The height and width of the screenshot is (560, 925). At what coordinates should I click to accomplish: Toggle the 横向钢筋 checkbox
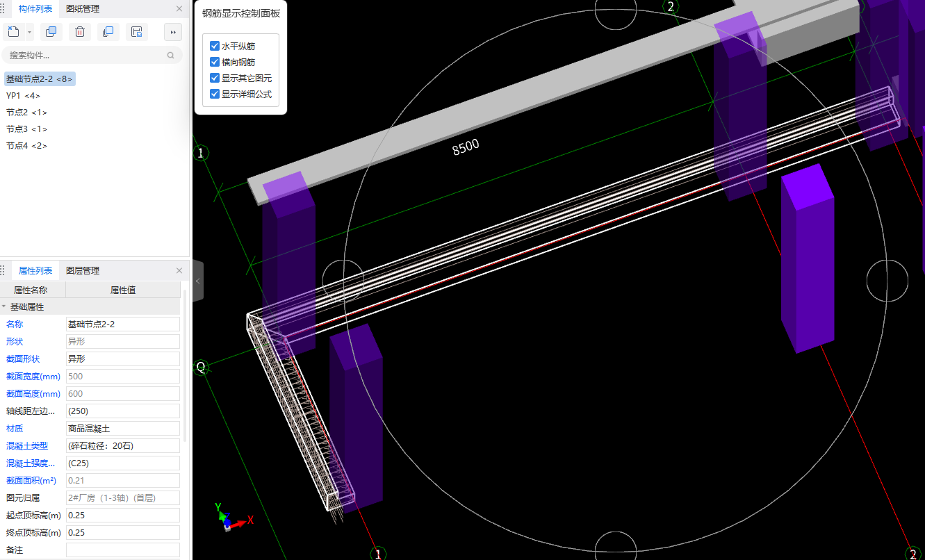215,62
